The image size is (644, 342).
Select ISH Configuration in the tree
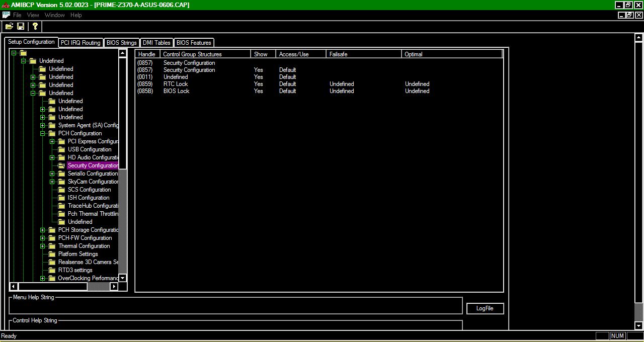[89, 198]
